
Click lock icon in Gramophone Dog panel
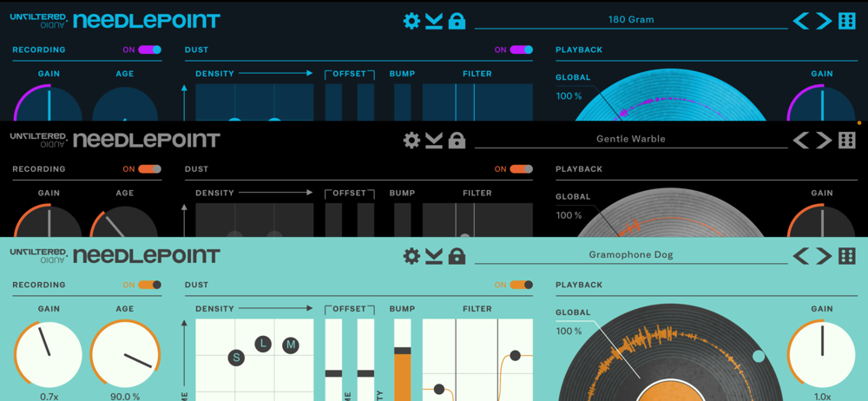457,255
